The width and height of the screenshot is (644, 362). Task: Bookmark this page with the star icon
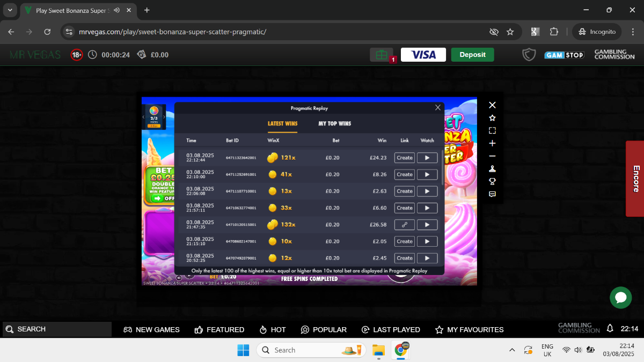click(510, 32)
